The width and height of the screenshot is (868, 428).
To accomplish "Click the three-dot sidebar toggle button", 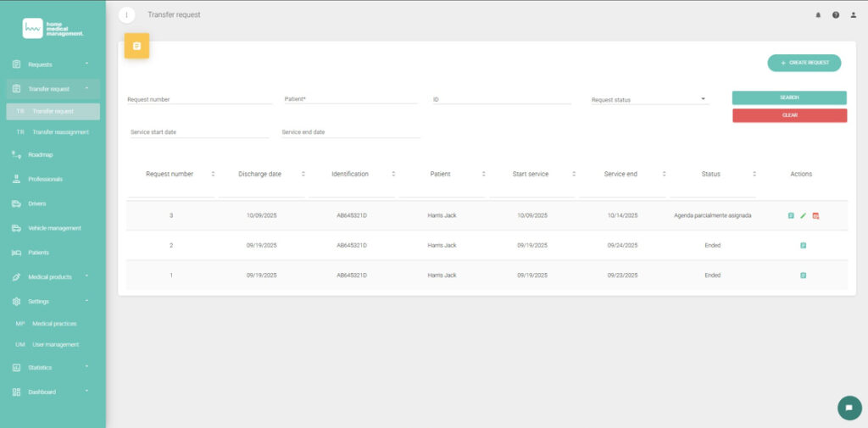I will click(126, 15).
